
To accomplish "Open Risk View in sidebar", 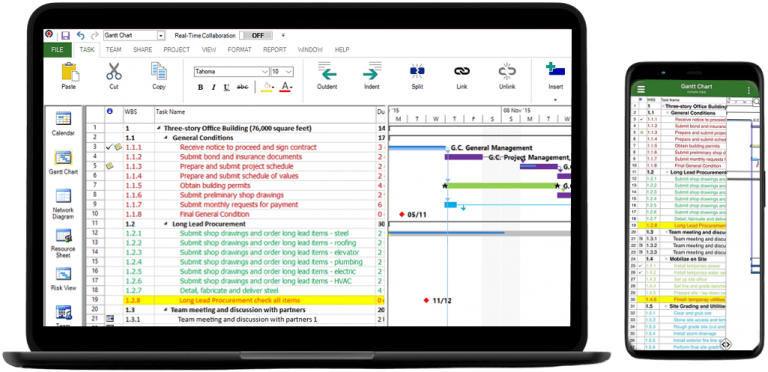I will point(63,279).
